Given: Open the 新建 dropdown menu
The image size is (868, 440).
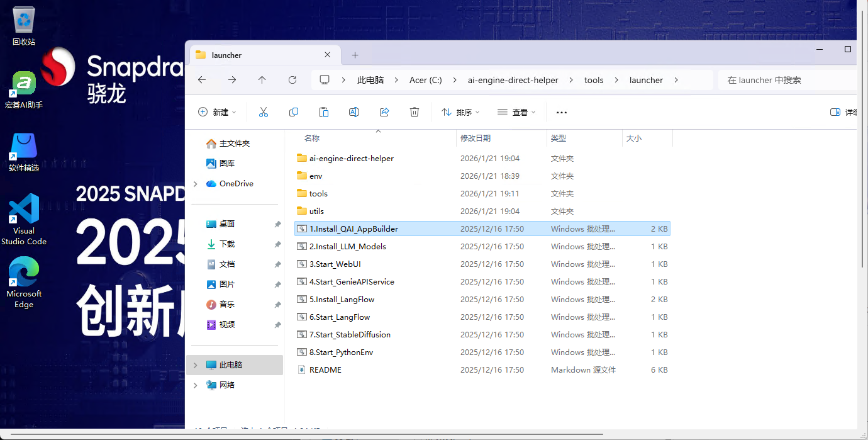Looking at the screenshot, I should (x=217, y=112).
